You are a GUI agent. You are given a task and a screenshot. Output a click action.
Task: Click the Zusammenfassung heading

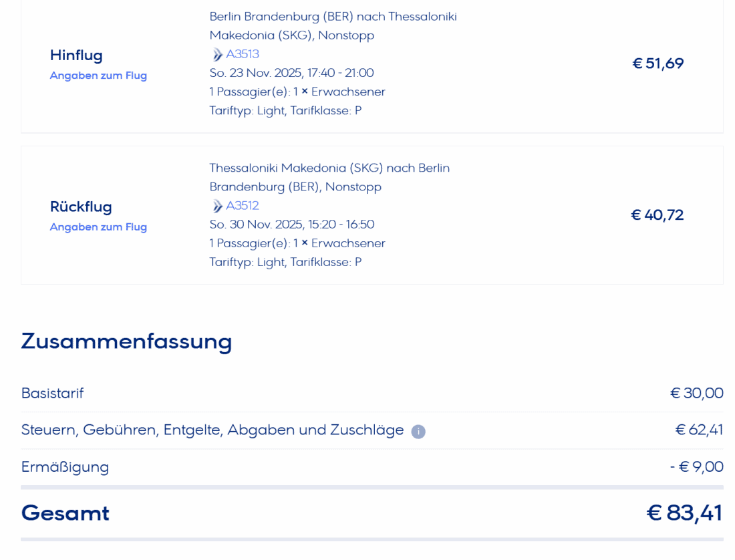126,341
